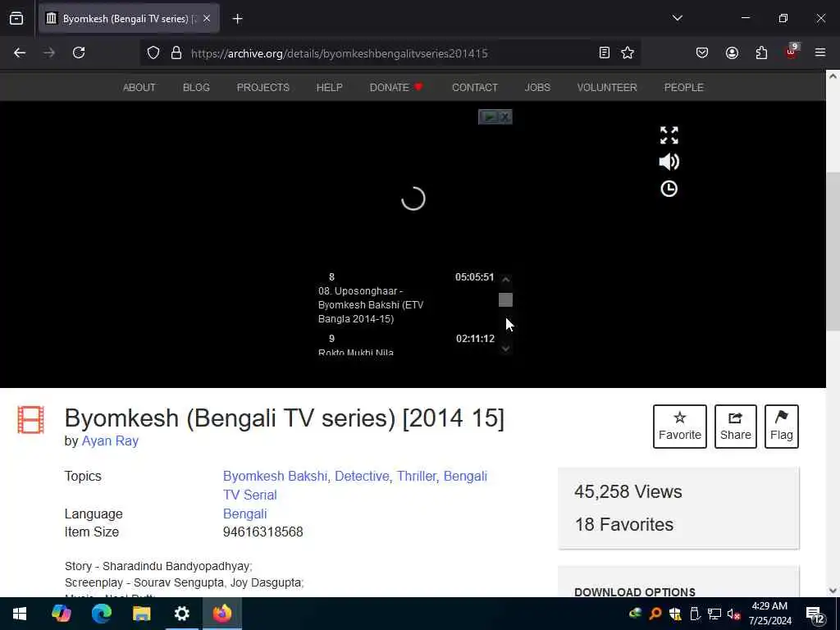Open File Explorer from the taskbar
The height and width of the screenshot is (630, 840).
click(141, 614)
